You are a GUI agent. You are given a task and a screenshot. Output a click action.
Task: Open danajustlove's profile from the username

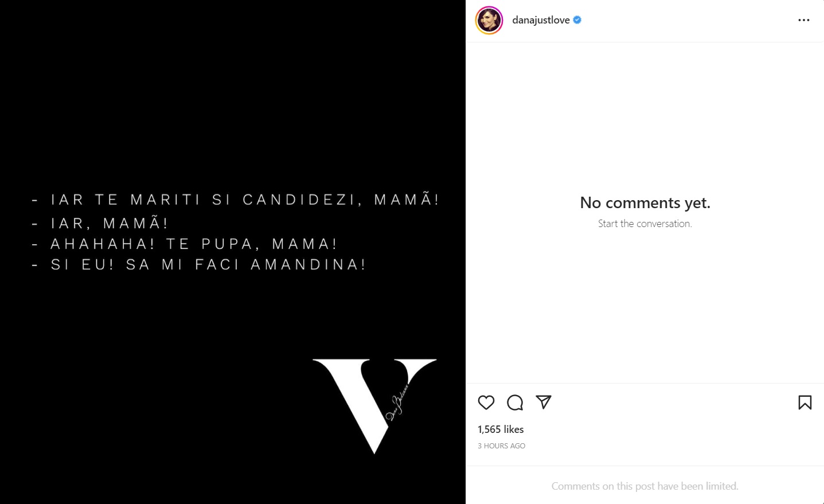[x=541, y=19]
